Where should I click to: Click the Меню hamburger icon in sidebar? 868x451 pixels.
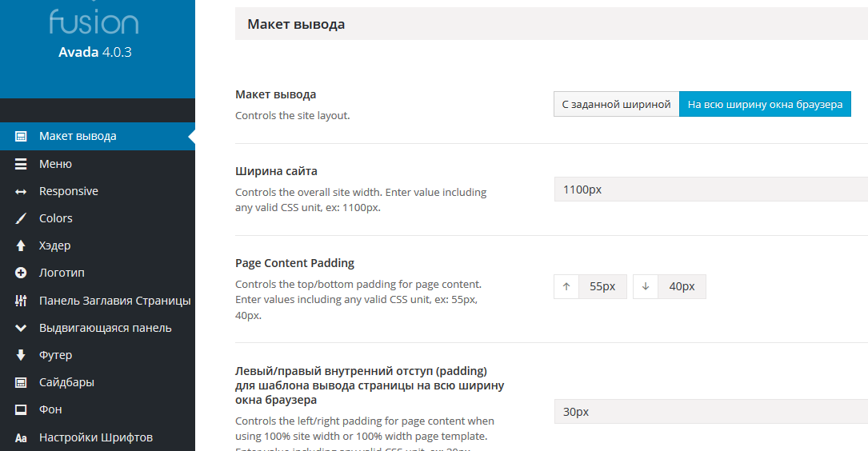(22, 164)
